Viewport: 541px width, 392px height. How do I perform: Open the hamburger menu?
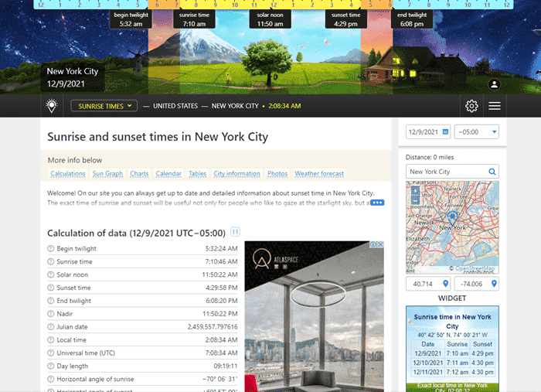coord(495,106)
